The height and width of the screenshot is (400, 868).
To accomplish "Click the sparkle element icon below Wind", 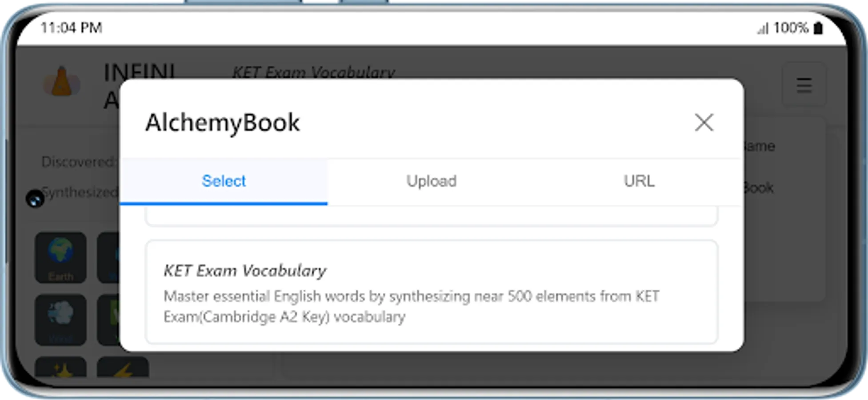I will [60, 372].
